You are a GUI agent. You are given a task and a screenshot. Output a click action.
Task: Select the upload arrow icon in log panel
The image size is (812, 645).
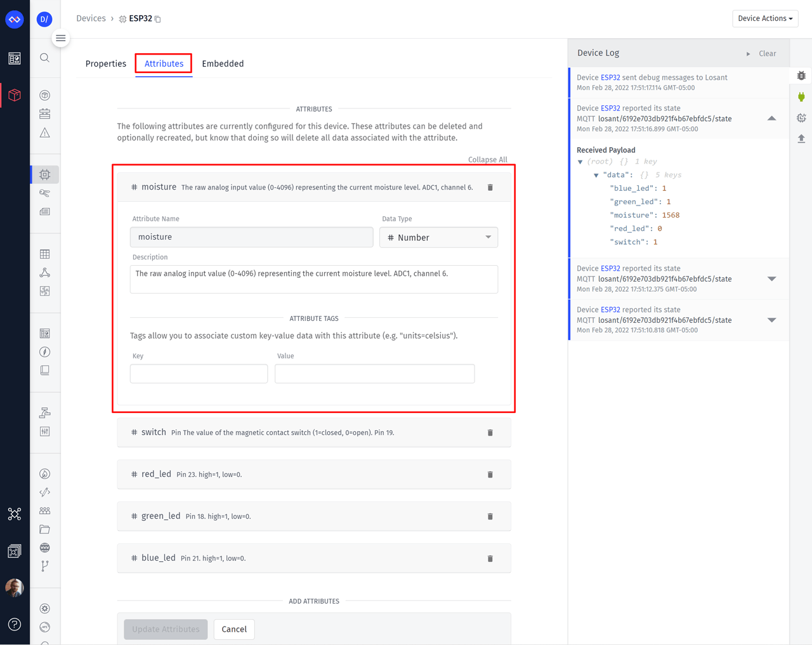point(801,138)
